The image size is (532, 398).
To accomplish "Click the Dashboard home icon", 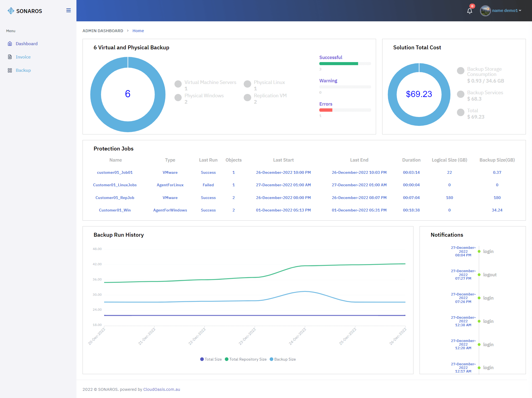I will click(x=10, y=44).
